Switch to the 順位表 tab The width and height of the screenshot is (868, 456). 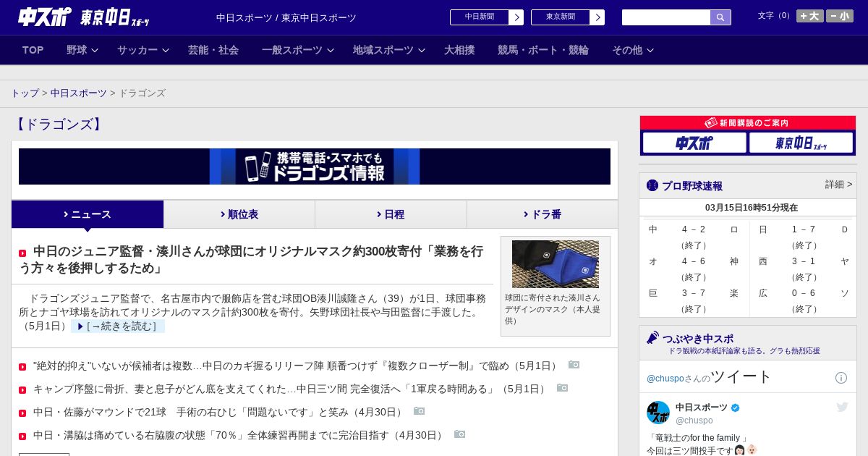click(x=239, y=214)
